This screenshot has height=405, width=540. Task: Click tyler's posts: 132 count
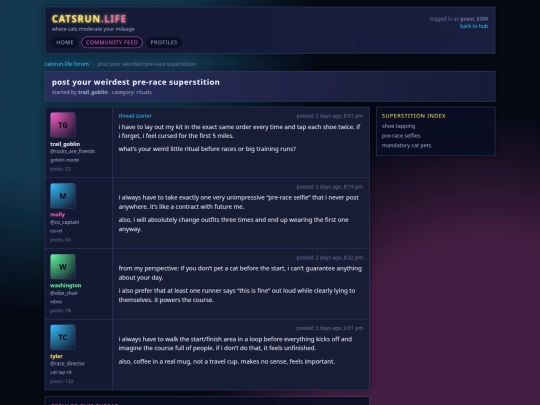coord(62,381)
